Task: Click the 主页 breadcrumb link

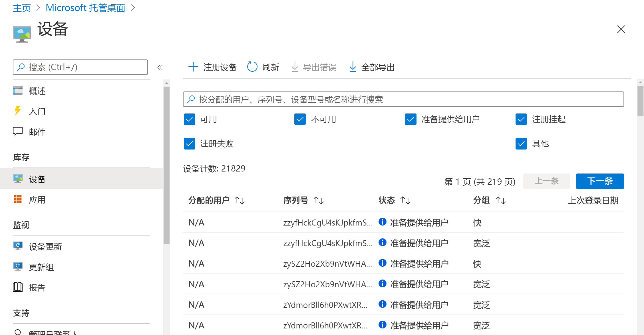Action: tap(22, 8)
